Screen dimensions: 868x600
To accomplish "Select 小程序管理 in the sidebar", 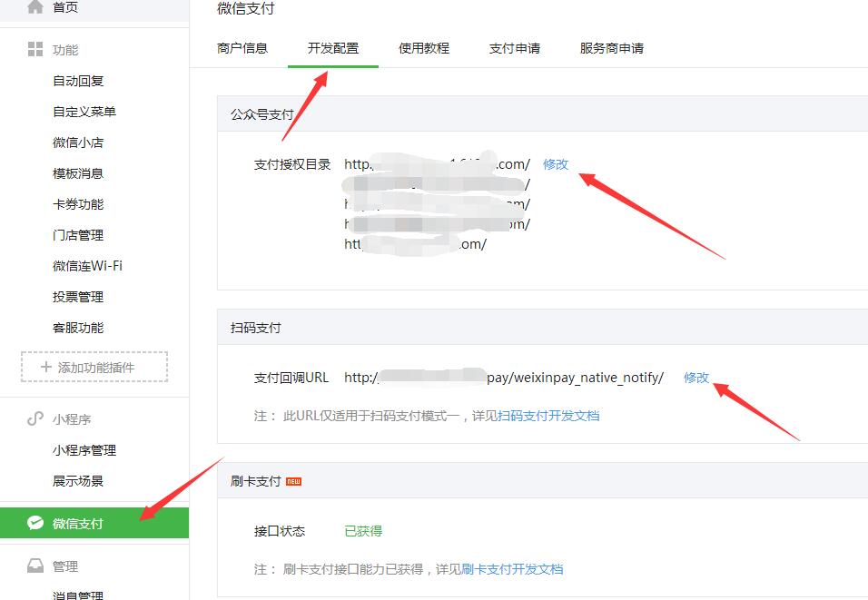I will pos(84,450).
